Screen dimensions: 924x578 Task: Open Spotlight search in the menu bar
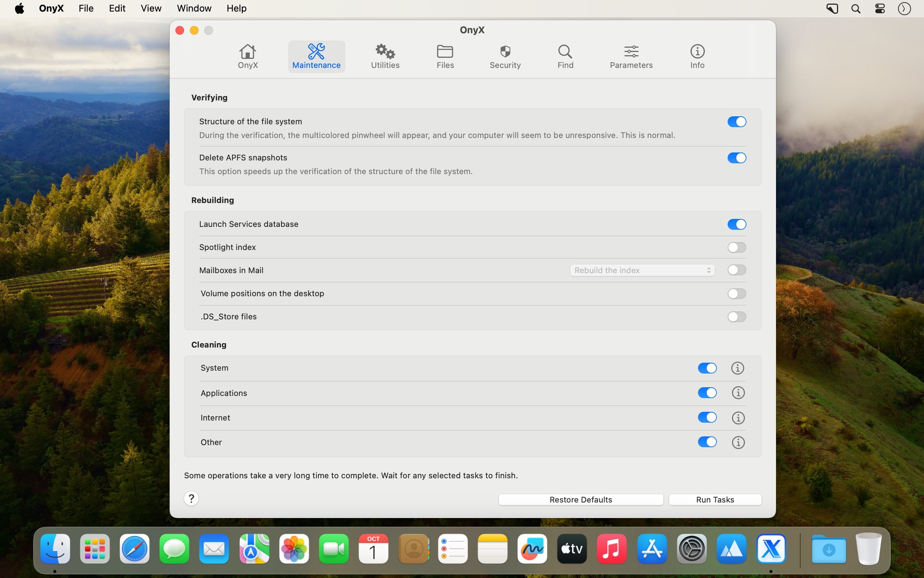coord(856,9)
